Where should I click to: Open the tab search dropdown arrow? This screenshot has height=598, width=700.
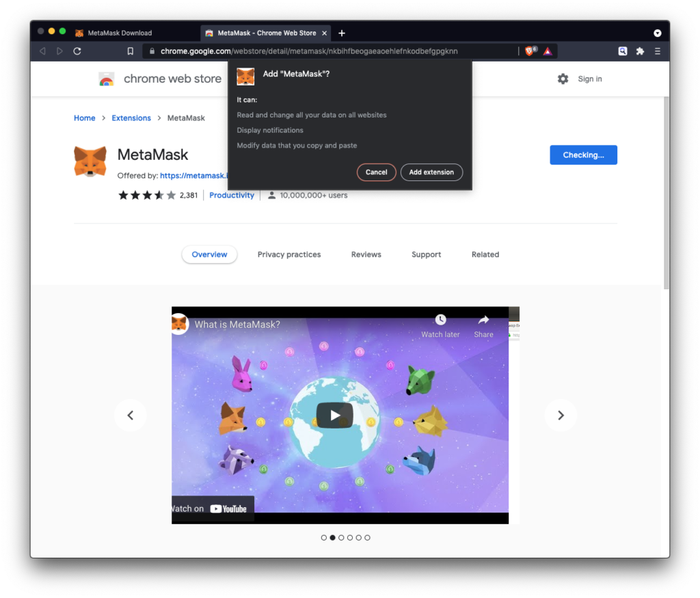click(x=658, y=33)
